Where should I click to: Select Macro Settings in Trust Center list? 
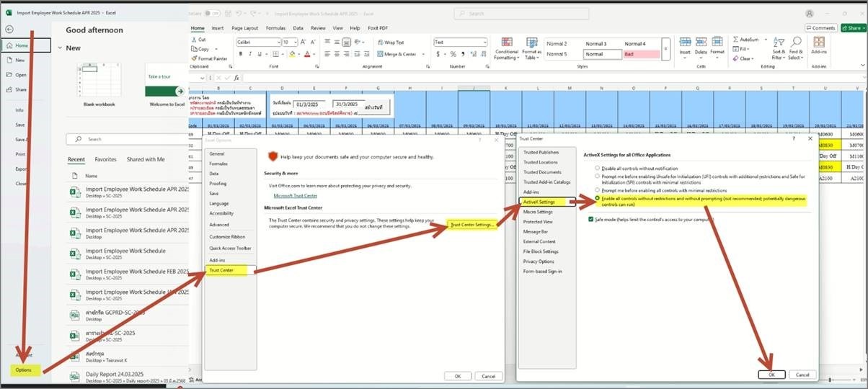(539, 212)
